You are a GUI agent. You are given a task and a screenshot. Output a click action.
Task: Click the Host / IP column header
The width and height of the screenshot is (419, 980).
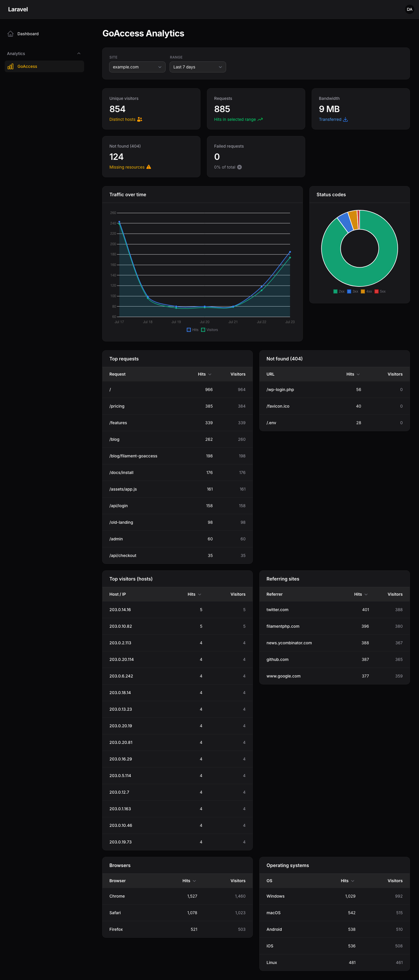click(x=118, y=594)
